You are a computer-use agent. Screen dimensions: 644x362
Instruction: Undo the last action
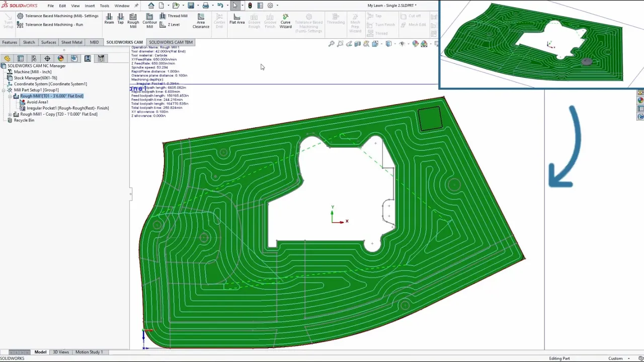pos(220,6)
